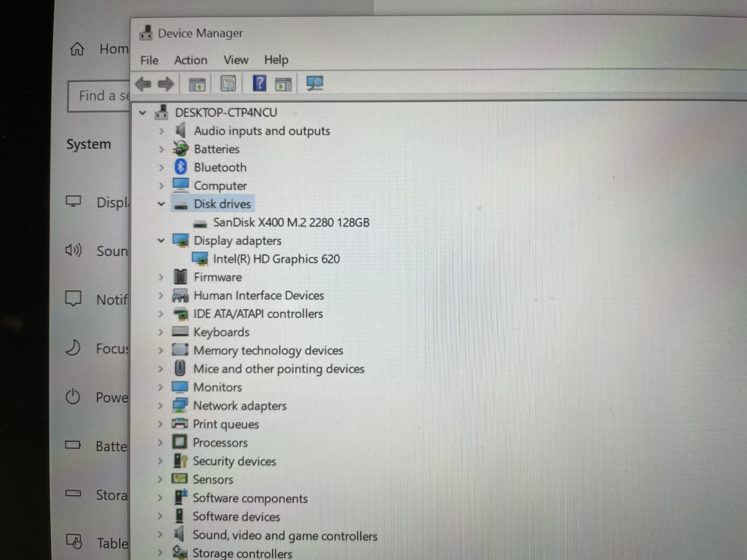The width and height of the screenshot is (747, 560).
Task: Click Scan for hardware changes icon
Action: click(x=315, y=84)
